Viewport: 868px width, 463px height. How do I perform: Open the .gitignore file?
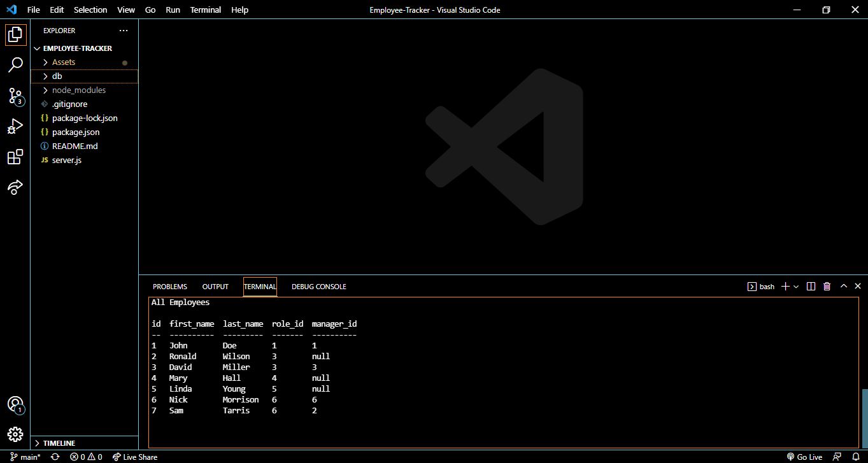(84, 104)
